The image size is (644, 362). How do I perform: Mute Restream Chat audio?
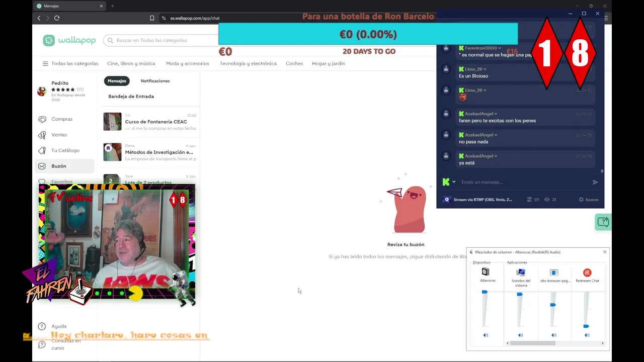587,335
